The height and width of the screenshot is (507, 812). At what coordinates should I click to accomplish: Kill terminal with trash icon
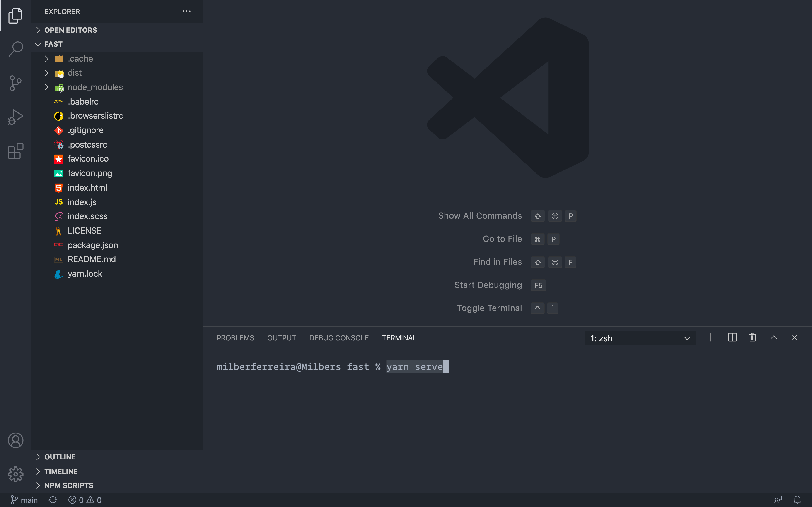coord(753,337)
